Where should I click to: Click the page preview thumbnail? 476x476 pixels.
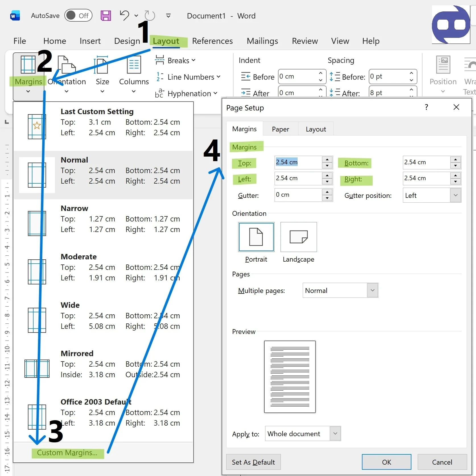pos(290,377)
